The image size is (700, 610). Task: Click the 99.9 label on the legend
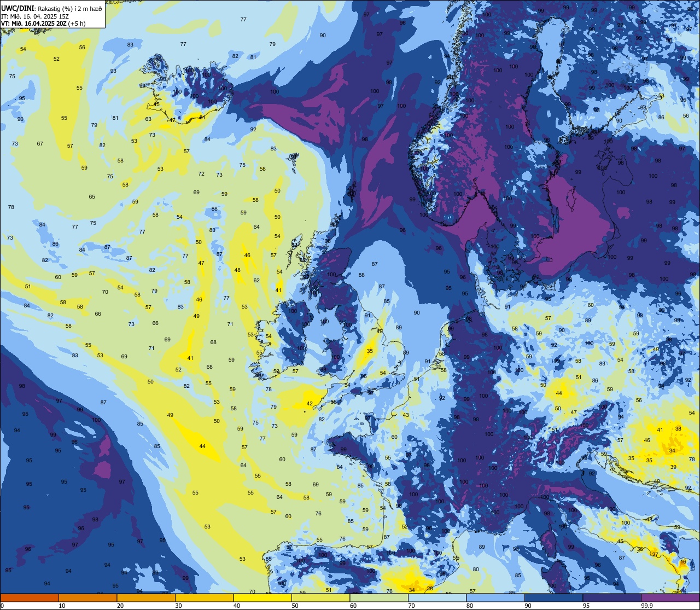[647, 606]
